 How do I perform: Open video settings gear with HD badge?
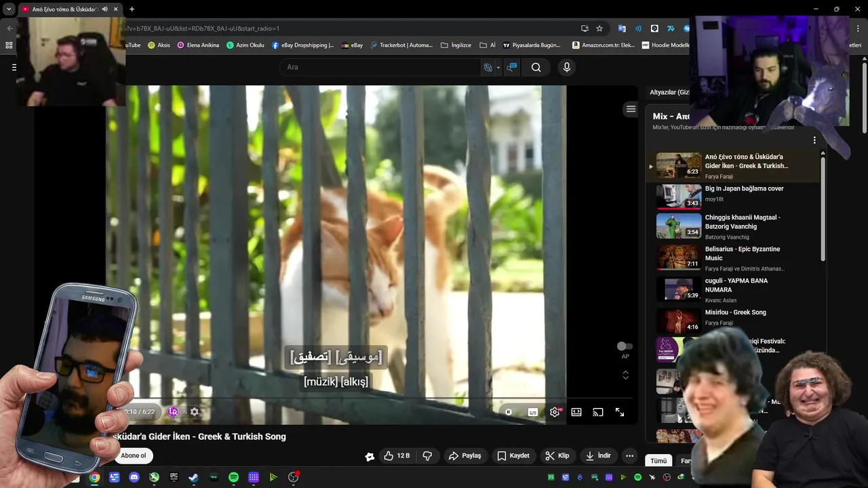(x=555, y=412)
